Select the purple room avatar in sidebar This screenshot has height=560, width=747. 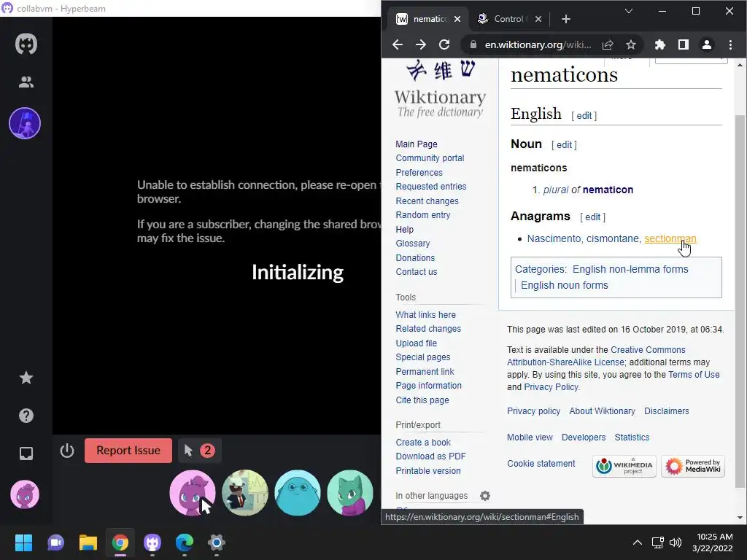click(25, 123)
